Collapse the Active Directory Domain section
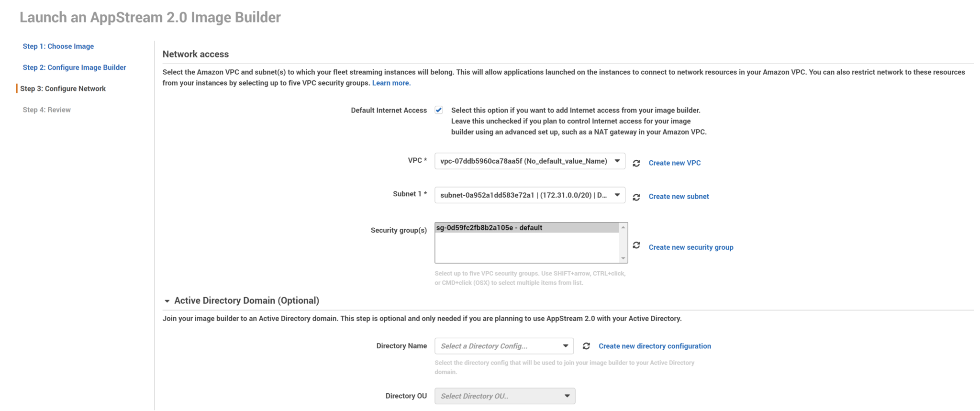The width and height of the screenshot is (980, 411). pyautogui.click(x=167, y=300)
